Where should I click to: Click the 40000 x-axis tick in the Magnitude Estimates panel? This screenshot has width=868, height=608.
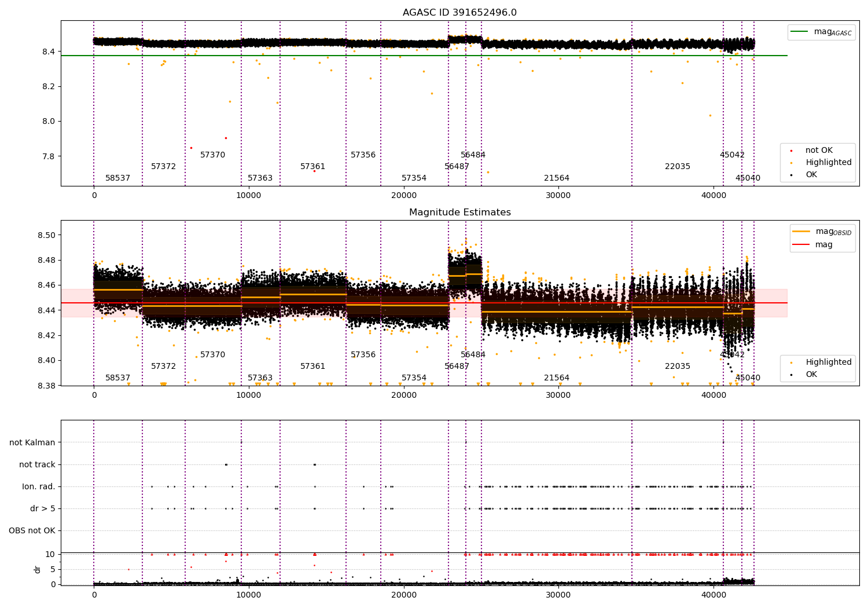[x=713, y=396]
